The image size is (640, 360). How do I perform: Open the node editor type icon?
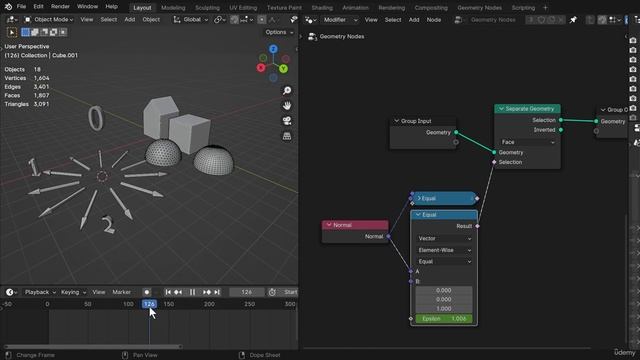pos(310,20)
